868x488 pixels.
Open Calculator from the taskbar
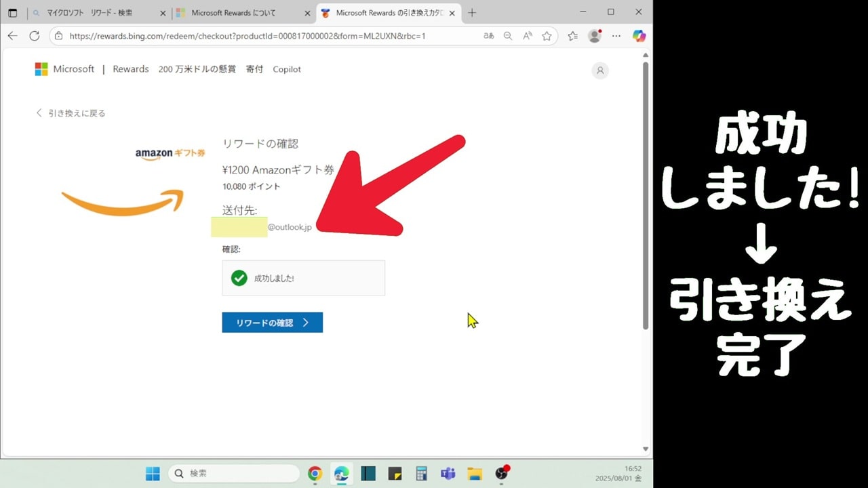click(421, 474)
